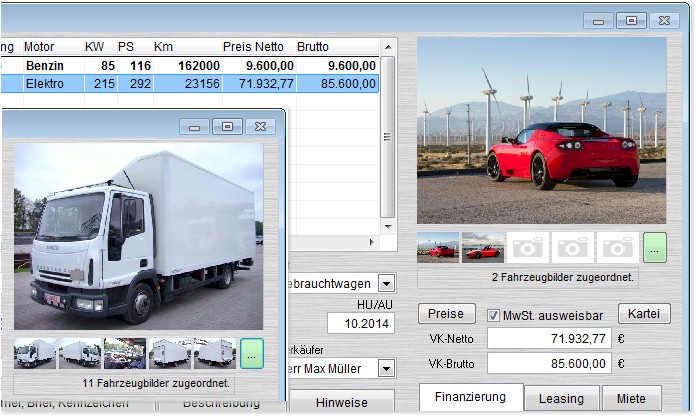
Task: Switch to the Miete tab
Action: click(x=631, y=398)
